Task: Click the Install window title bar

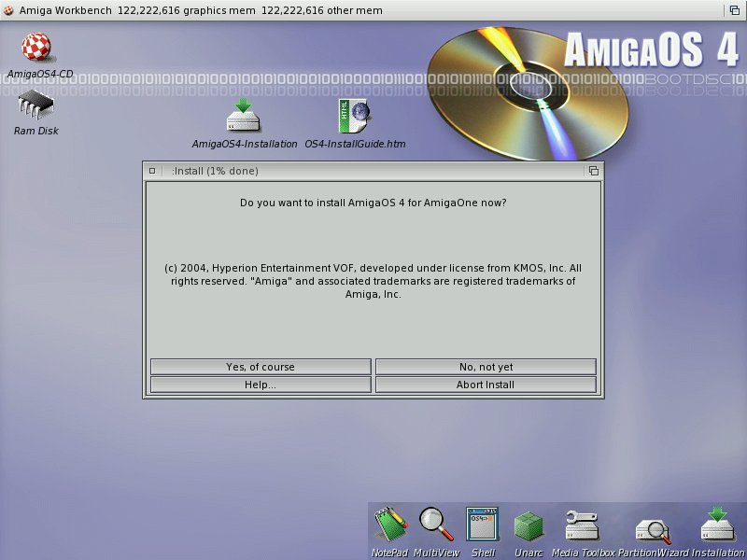Action: [372, 171]
